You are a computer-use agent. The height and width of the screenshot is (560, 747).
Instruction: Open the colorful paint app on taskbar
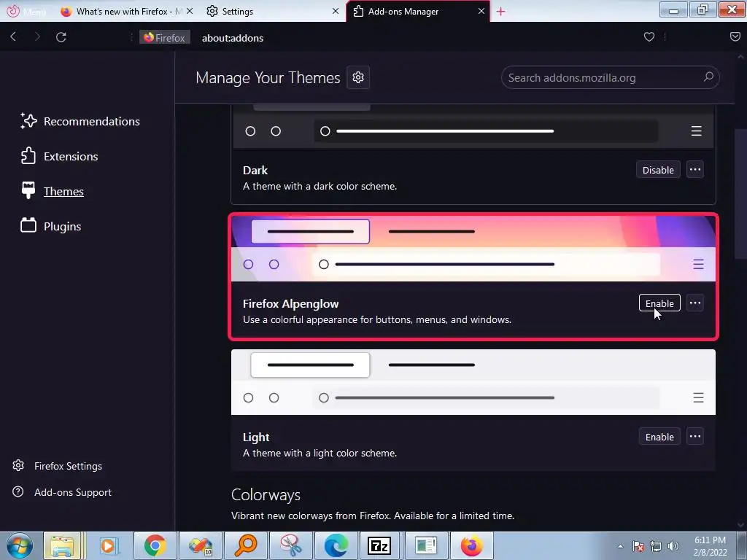point(200,545)
